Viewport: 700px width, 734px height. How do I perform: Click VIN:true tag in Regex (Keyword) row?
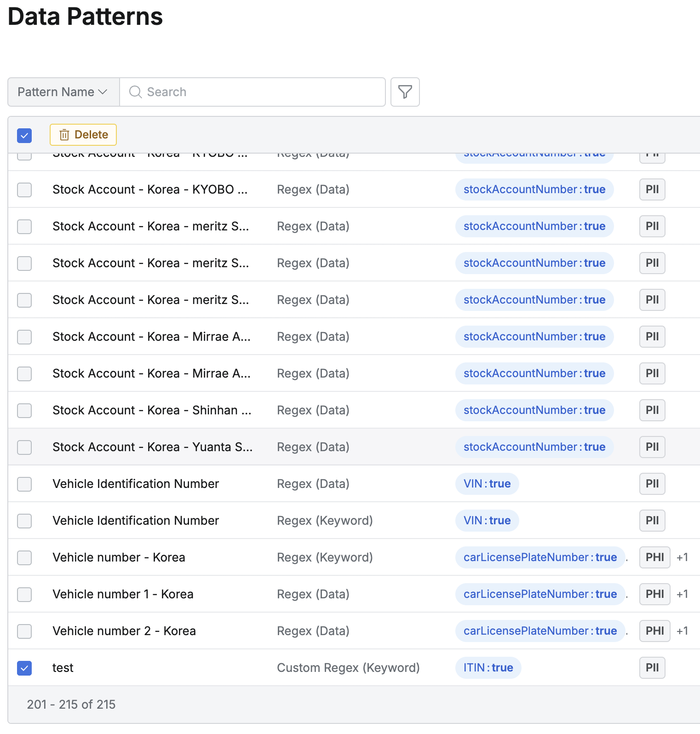coord(487,521)
